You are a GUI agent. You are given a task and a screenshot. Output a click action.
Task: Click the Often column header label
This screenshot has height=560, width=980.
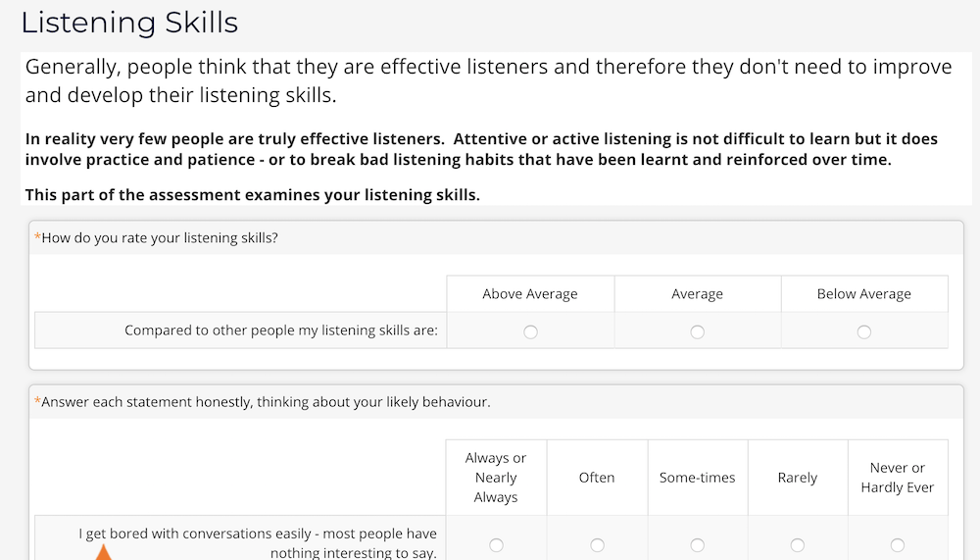(x=597, y=478)
